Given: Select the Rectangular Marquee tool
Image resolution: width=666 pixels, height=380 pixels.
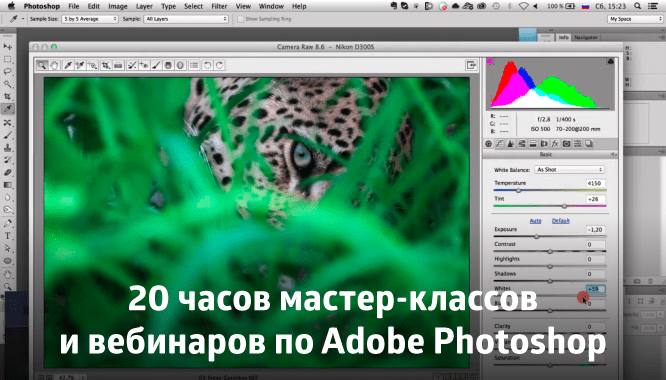Looking at the screenshot, I should 8,59.
